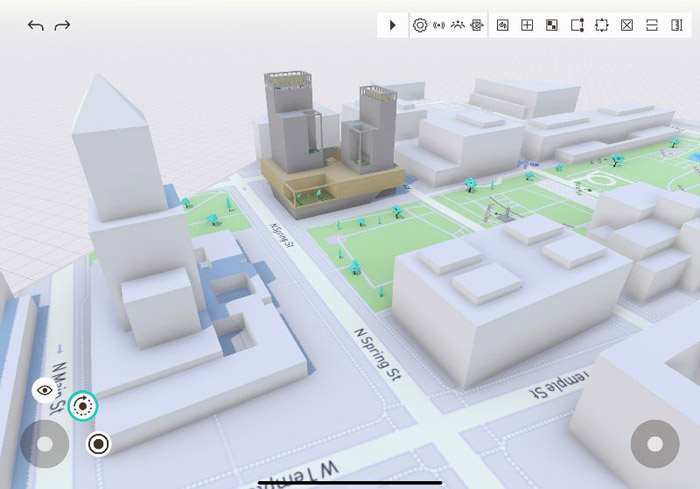Open the rightmost side panel icon

point(677,25)
